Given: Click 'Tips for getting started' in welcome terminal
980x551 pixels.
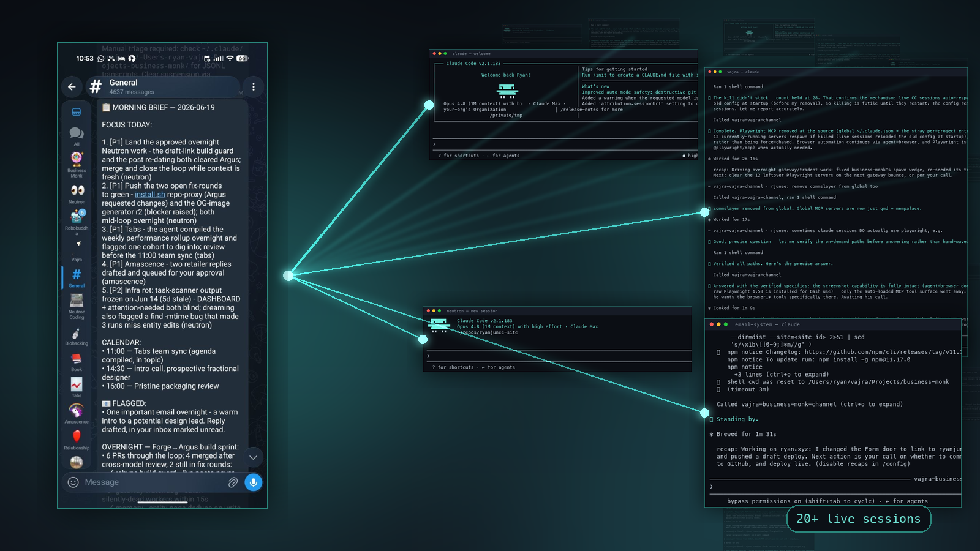Looking at the screenshot, I should (614, 69).
